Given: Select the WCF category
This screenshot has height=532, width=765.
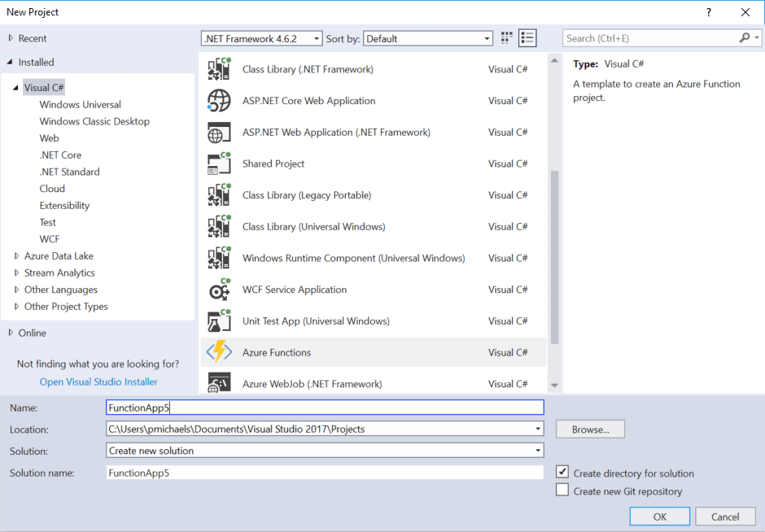Looking at the screenshot, I should coord(50,239).
